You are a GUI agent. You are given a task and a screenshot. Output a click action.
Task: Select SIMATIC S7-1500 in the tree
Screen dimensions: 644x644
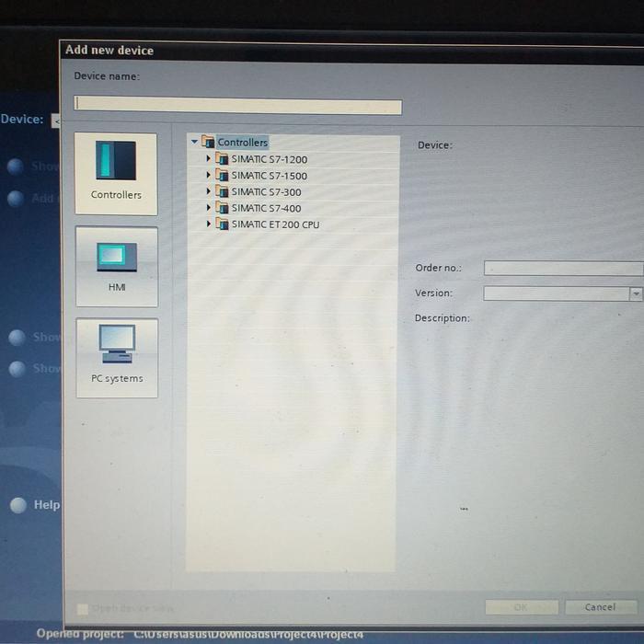(269, 176)
